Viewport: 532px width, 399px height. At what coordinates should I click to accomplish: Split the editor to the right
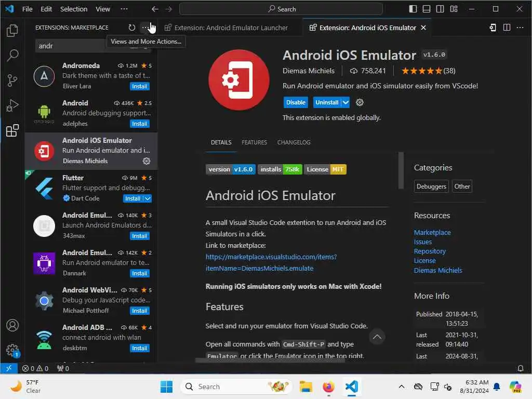(507, 28)
